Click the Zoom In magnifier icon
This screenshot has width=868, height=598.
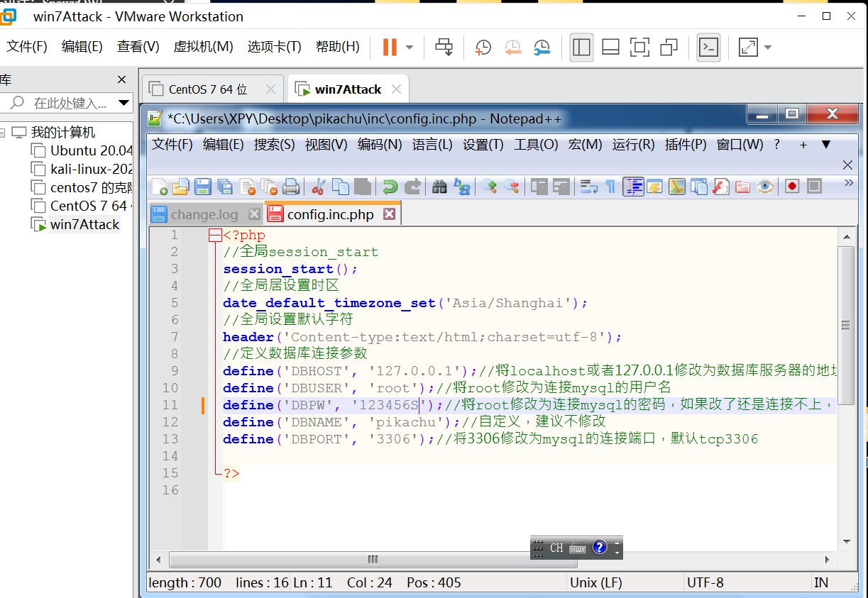tap(489, 187)
